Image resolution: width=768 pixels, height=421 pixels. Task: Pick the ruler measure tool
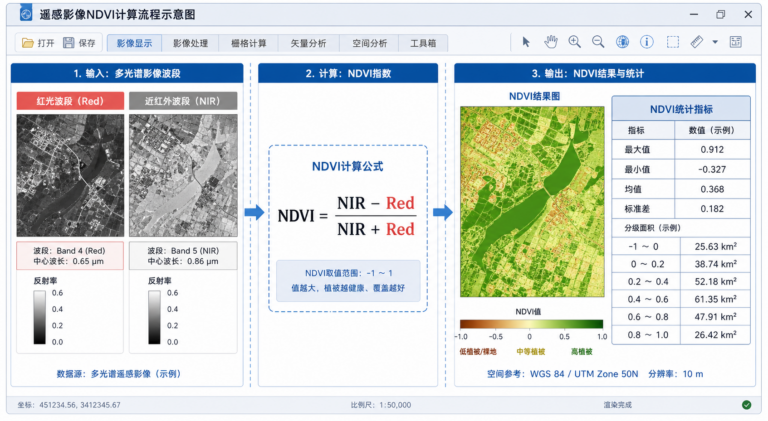pos(696,42)
